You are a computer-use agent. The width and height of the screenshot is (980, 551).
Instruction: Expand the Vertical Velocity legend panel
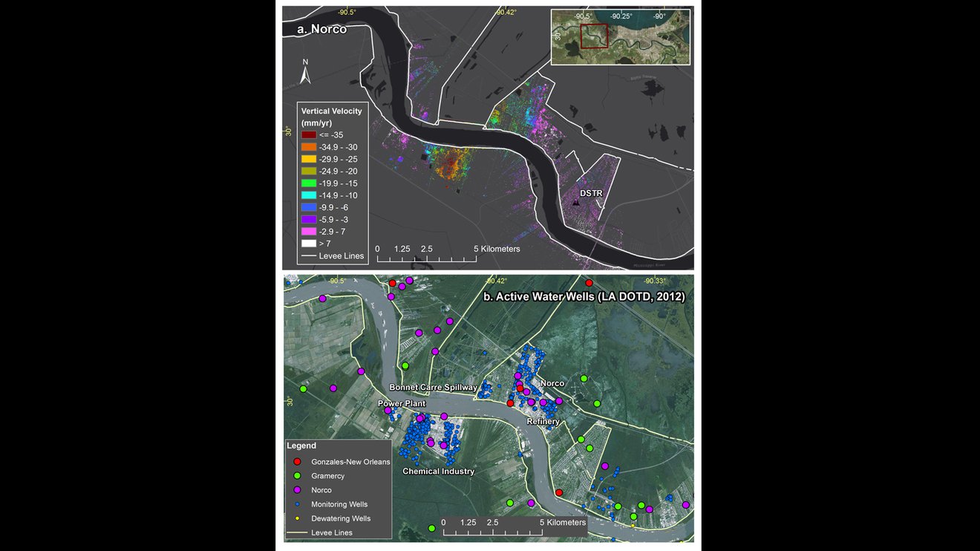[331, 111]
